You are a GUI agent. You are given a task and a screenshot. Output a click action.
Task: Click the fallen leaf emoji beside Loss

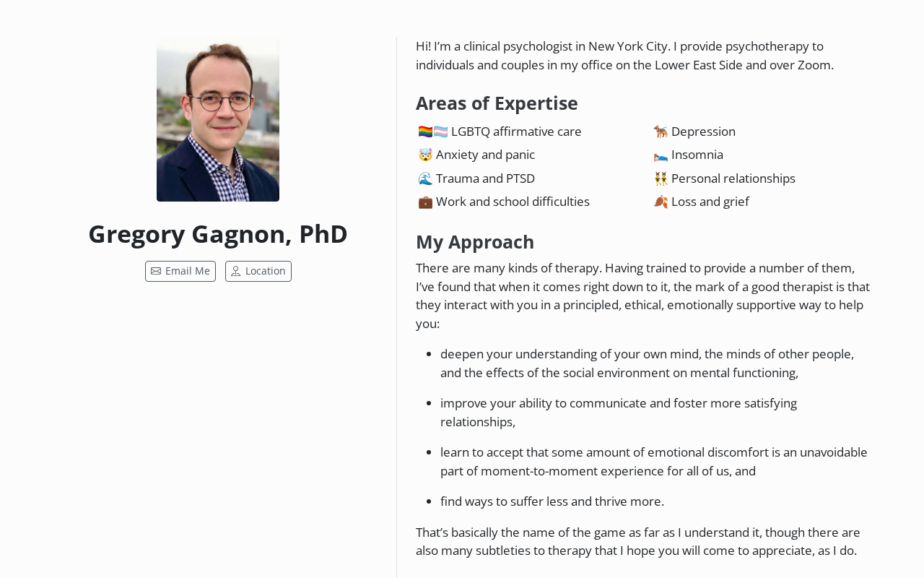click(661, 202)
